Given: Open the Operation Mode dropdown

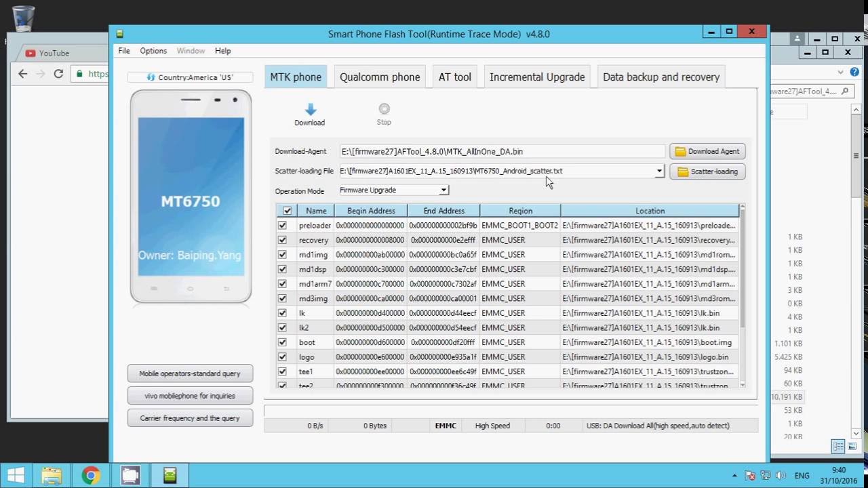Looking at the screenshot, I should pos(393,190).
